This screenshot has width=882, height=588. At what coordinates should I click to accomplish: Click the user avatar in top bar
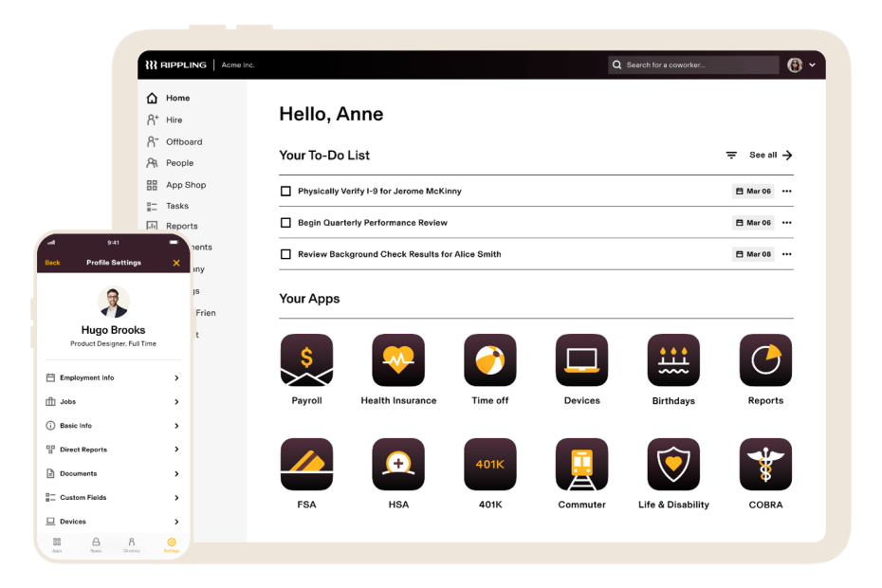[795, 65]
